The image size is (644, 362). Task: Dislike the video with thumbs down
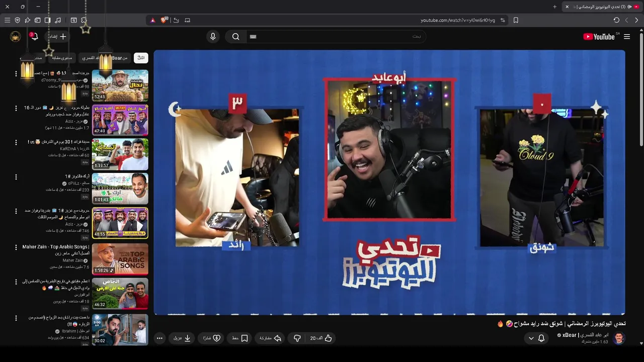(x=297, y=338)
